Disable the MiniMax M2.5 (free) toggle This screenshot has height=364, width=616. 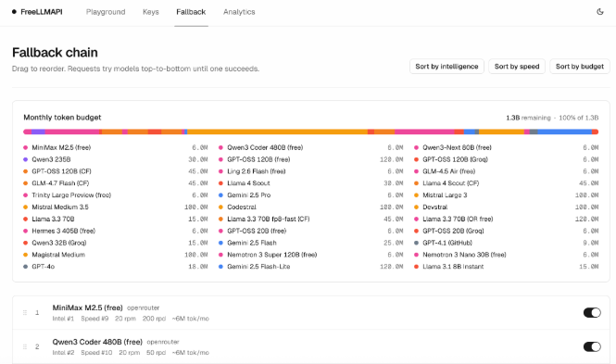click(592, 312)
